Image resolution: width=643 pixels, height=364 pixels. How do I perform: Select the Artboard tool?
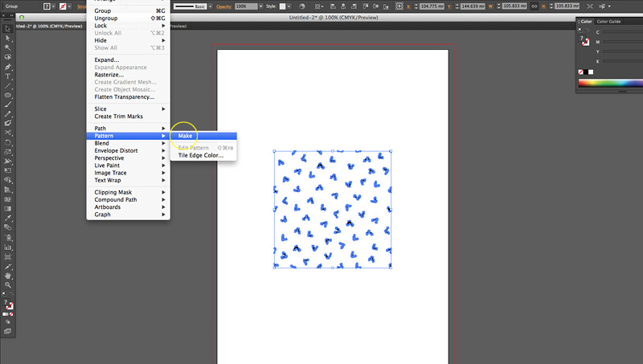tap(8, 257)
